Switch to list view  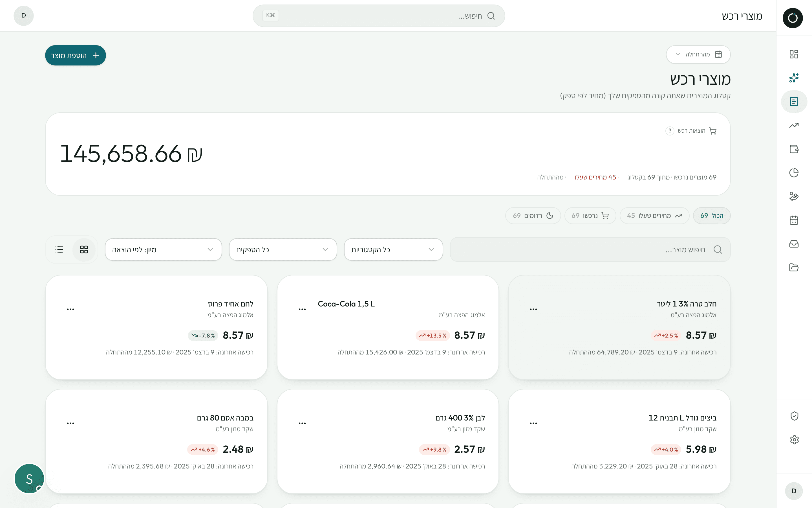pos(59,250)
